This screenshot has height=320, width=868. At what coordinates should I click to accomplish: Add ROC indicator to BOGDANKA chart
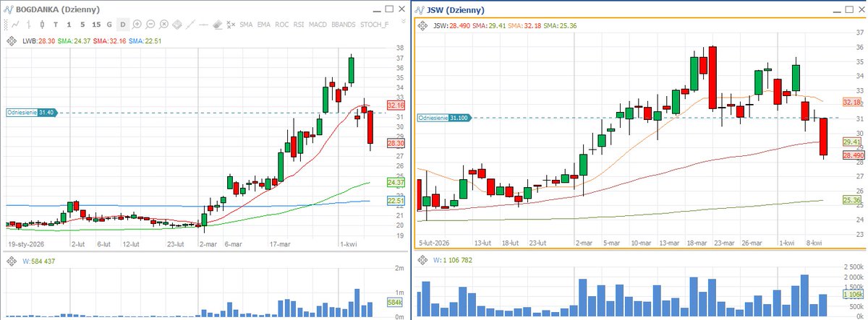282,25
